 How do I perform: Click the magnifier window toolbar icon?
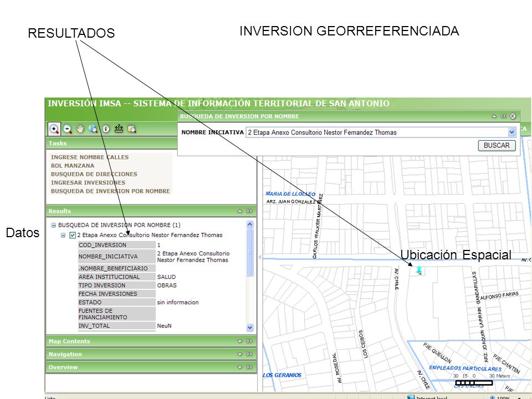click(x=132, y=129)
